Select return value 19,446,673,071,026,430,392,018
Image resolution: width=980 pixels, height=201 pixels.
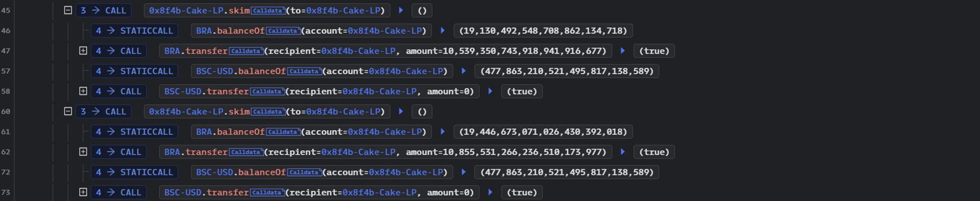click(x=543, y=131)
